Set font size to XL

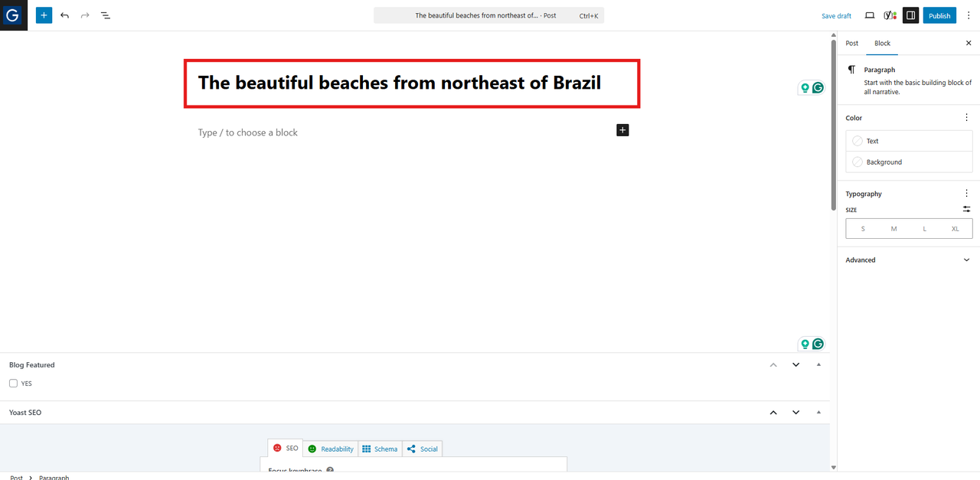(x=955, y=229)
